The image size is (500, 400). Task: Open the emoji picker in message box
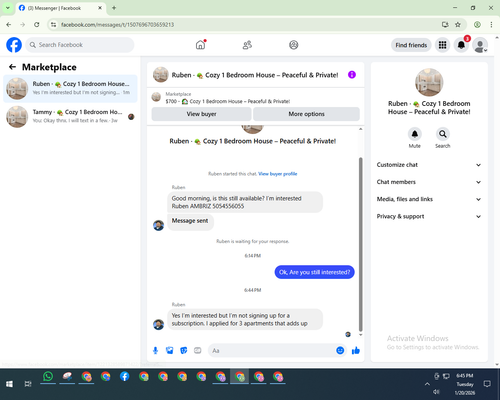(340, 350)
